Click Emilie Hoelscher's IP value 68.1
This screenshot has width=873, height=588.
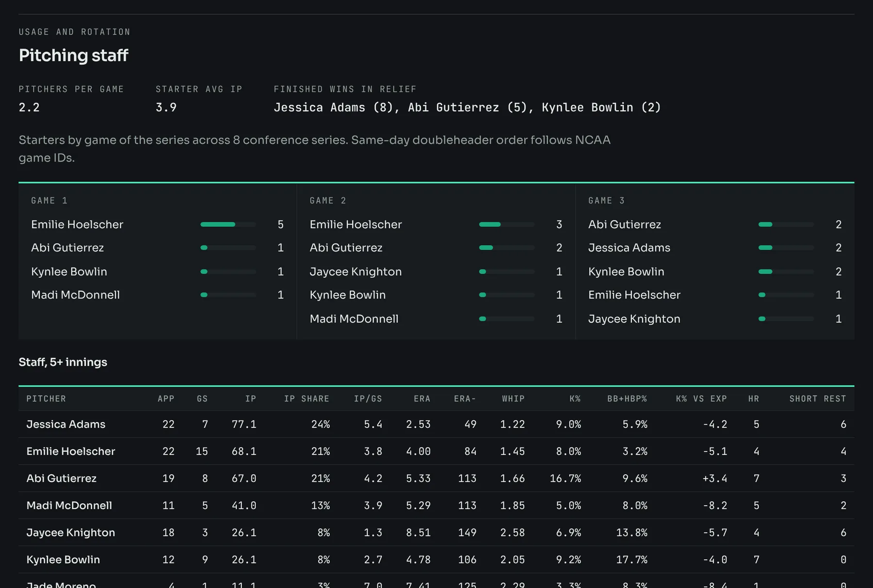click(x=244, y=451)
